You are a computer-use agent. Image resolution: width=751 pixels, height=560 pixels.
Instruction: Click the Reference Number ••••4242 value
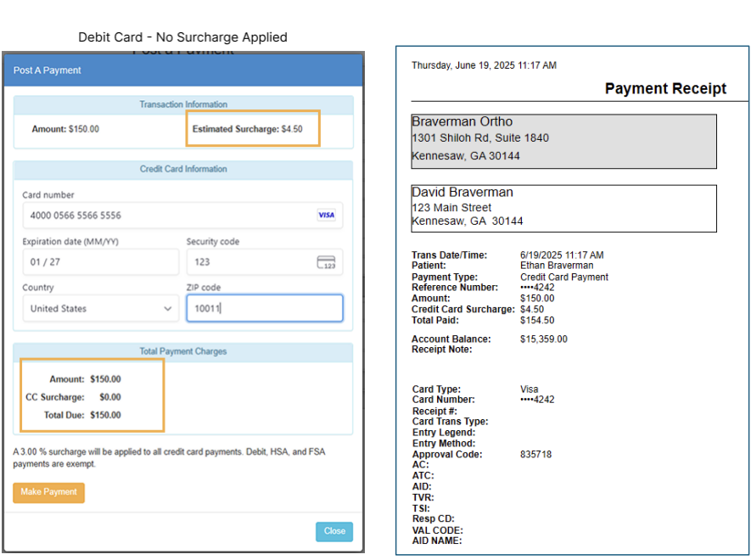537,288
